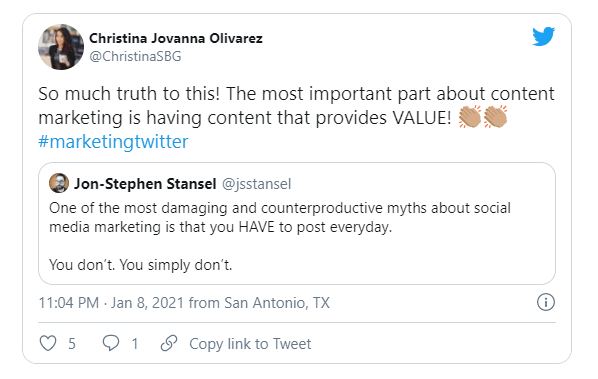Image resolution: width=598 pixels, height=379 pixels.
Task: Click Jon-Stephen Stansel's display name
Action: 145,184
